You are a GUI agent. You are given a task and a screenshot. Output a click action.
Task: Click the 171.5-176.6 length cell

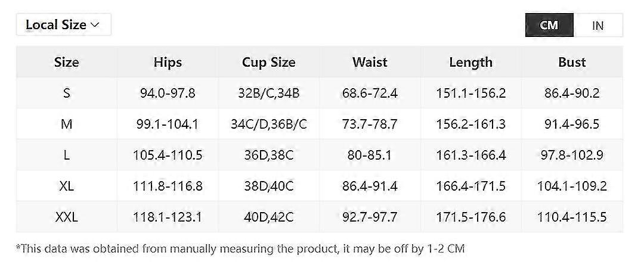[x=470, y=217]
